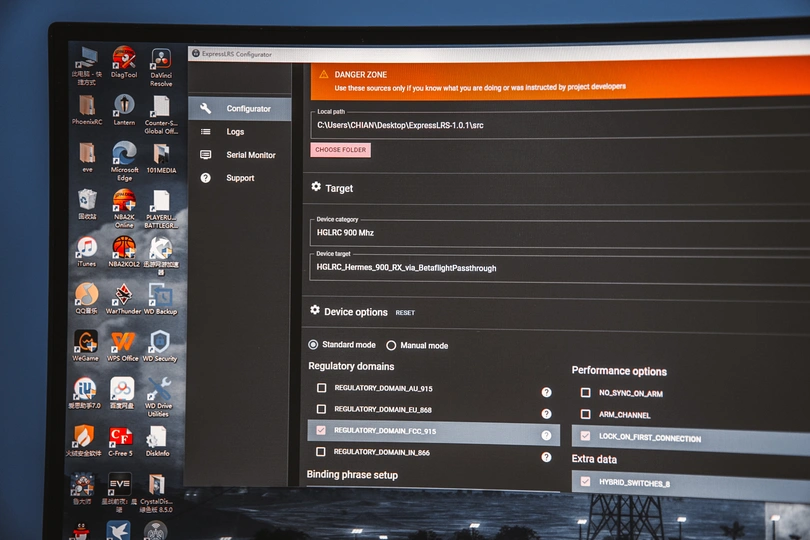Open the Serial Monitor menu item
The width and height of the screenshot is (810, 540).
(250, 155)
